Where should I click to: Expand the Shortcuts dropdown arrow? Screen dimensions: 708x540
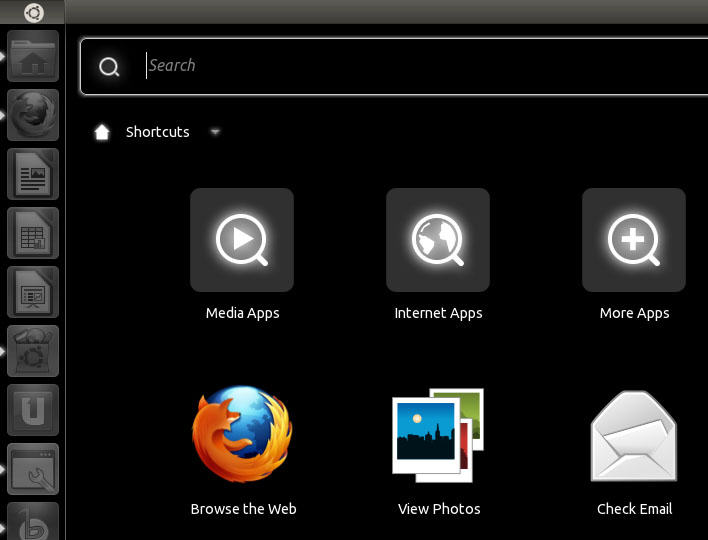215,132
